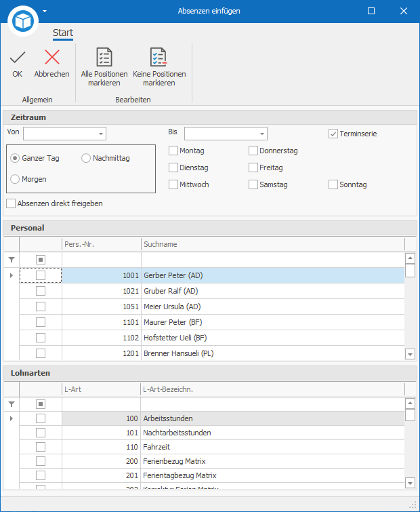This screenshot has width=420, height=512.
Task: Select the Morgen radio button
Action: tap(15, 179)
